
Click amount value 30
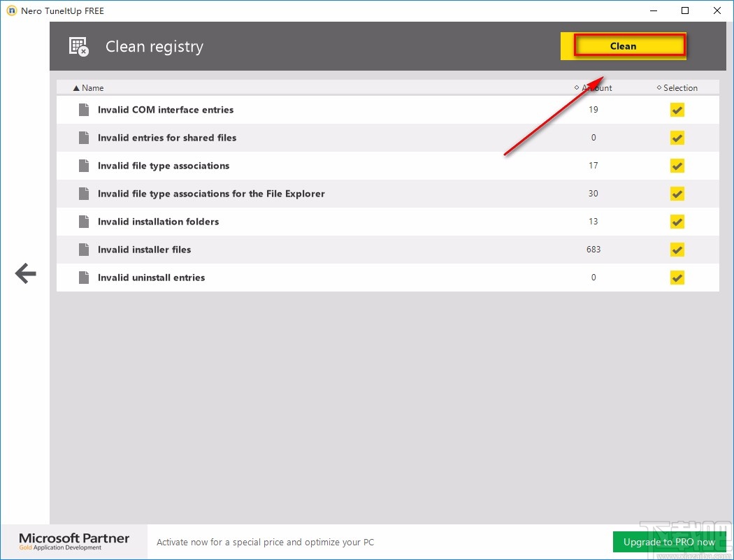click(593, 194)
